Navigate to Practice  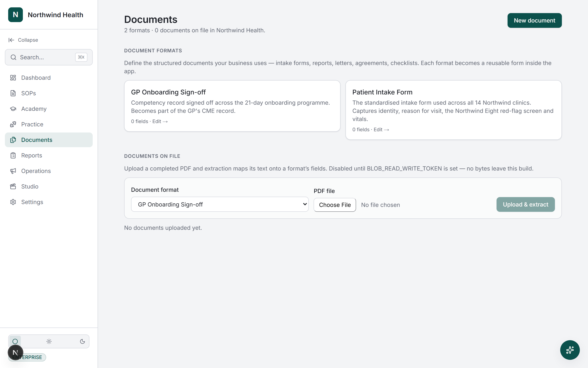(49, 124)
